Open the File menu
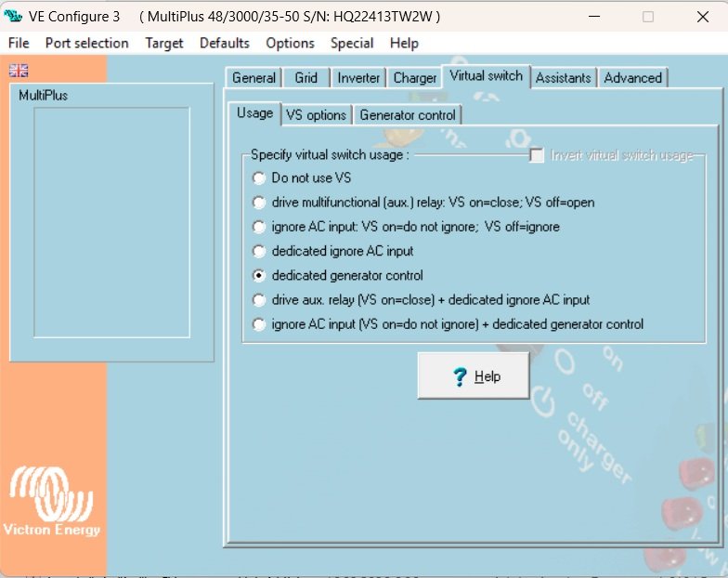 click(x=19, y=43)
